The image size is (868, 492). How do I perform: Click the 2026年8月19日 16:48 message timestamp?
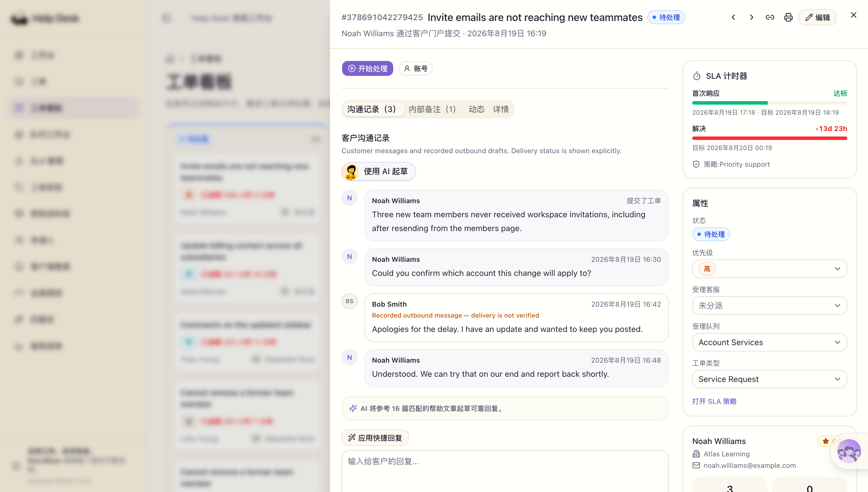point(626,361)
